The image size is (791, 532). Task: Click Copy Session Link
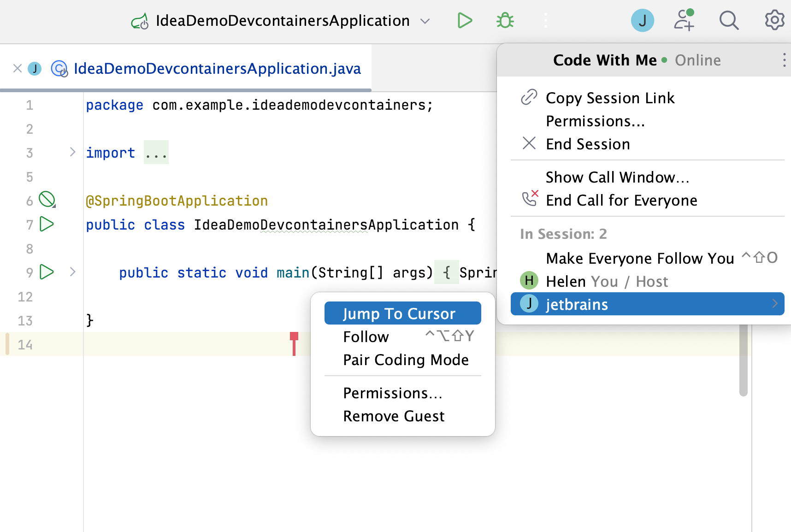tap(610, 98)
